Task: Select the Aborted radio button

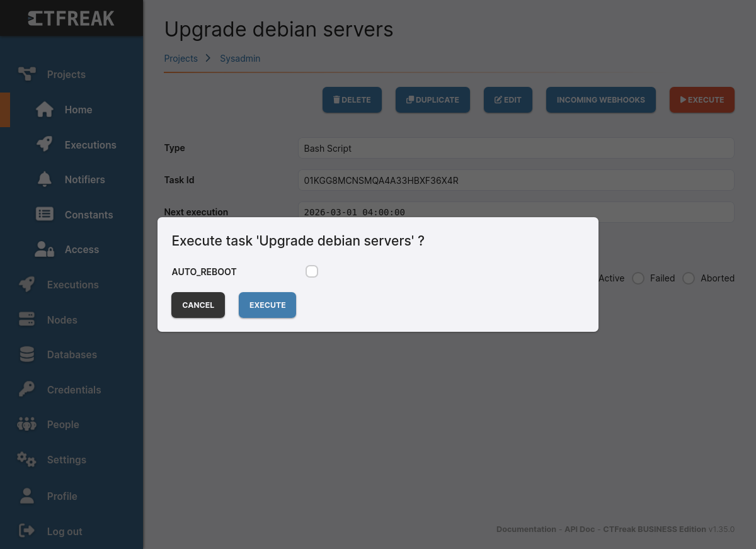Action: [x=689, y=278]
